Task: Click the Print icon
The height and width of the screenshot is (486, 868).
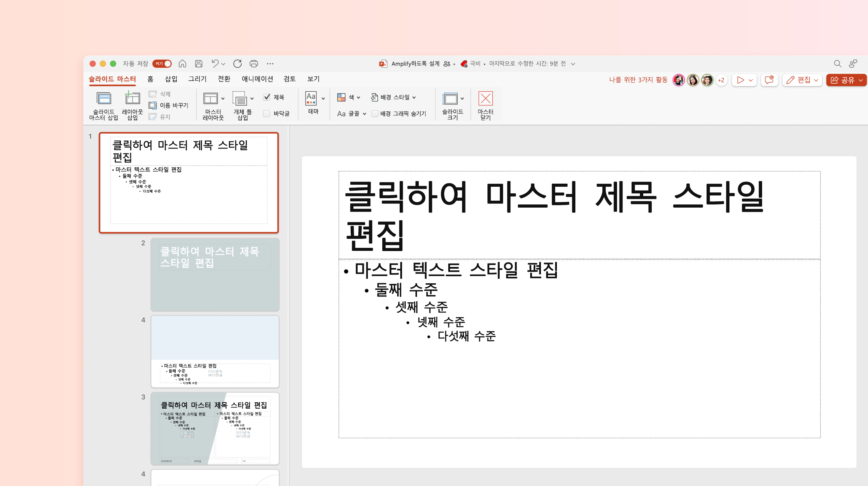Action: [254, 64]
